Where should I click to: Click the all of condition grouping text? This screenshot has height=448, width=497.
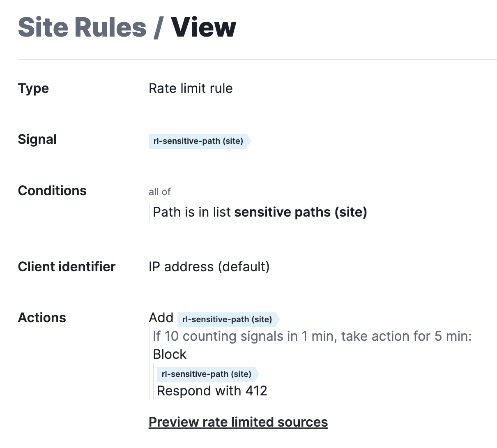(x=159, y=192)
